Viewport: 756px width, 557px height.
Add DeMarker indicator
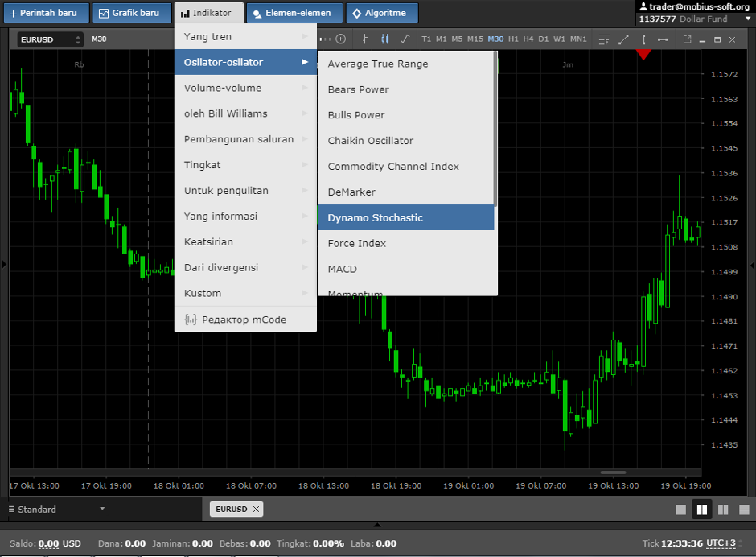(x=405, y=192)
